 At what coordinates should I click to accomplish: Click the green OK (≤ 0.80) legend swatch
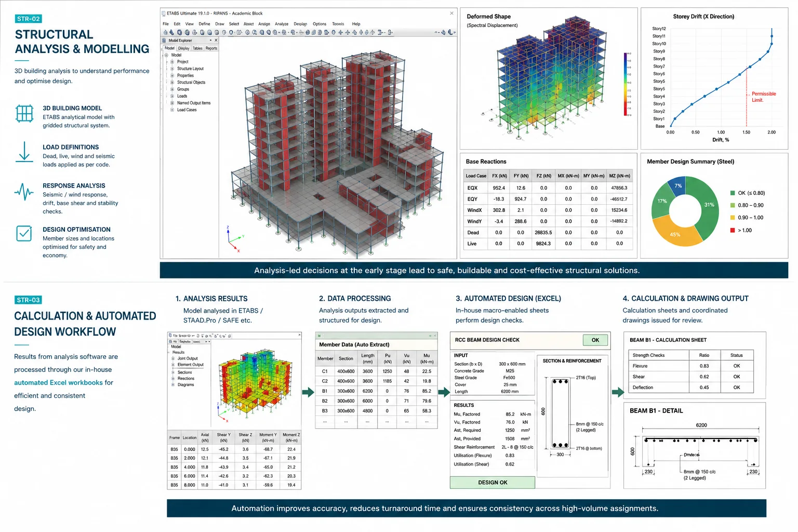click(x=733, y=193)
